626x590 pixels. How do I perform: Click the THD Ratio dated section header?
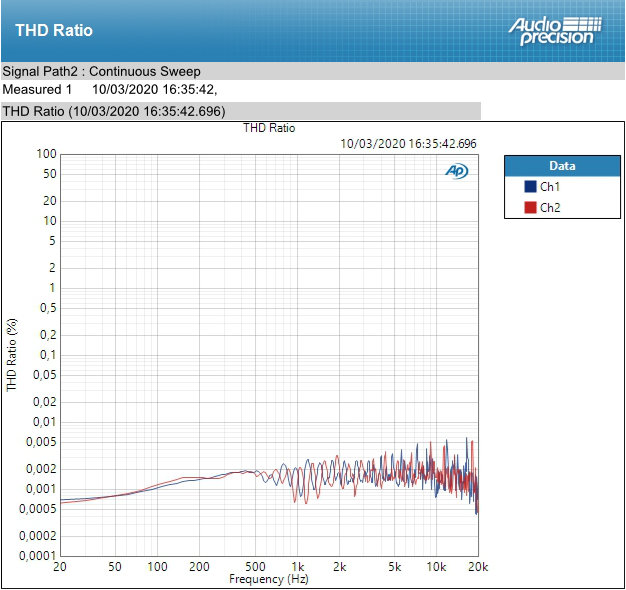(114, 111)
